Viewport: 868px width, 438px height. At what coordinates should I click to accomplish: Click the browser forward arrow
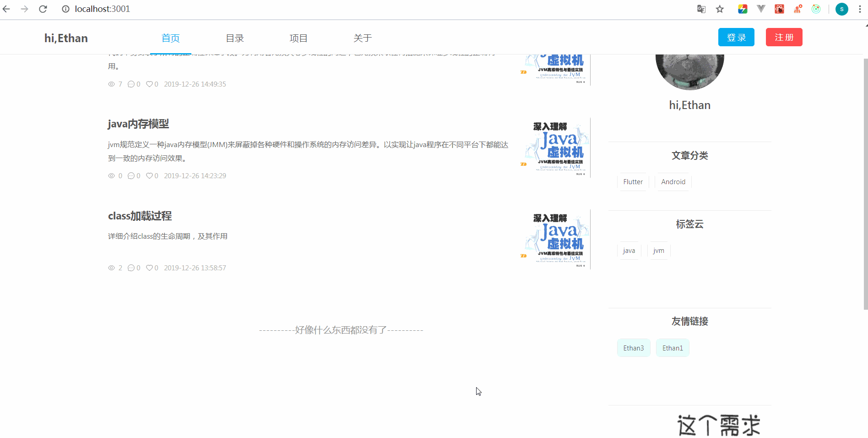coord(25,9)
